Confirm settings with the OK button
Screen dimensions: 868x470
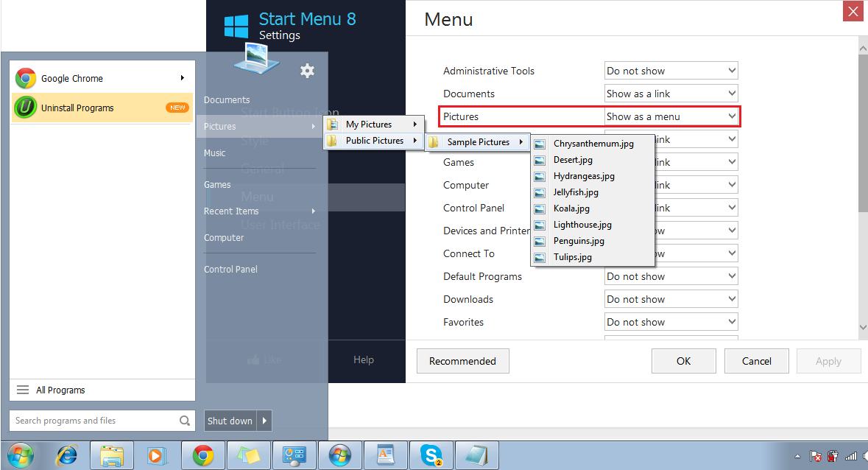pyautogui.click(x=684, y=361)
